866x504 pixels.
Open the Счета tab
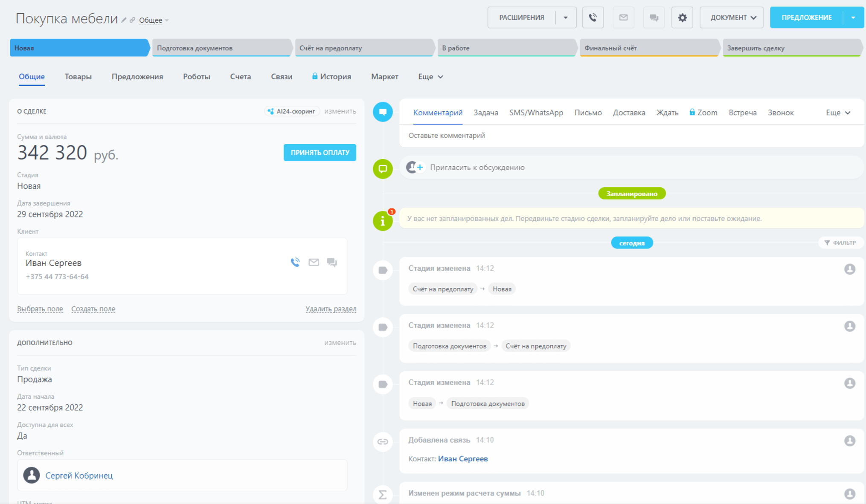click(241, 77)
